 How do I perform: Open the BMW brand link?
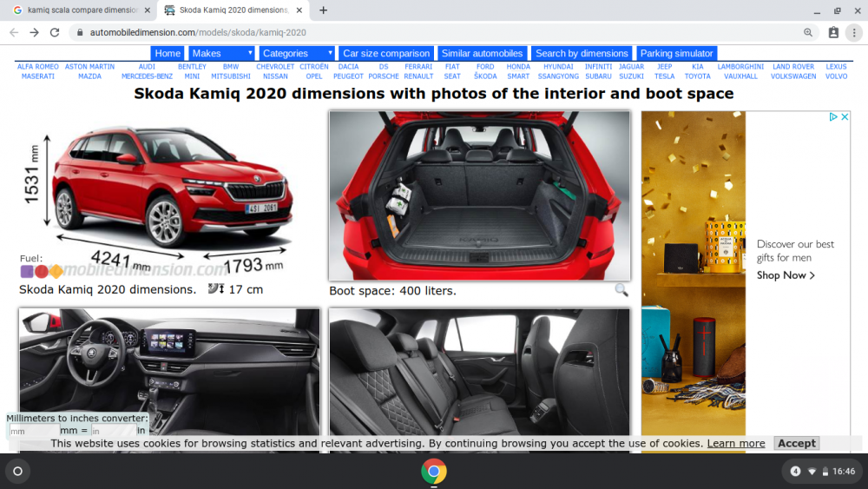click(230, 67)
